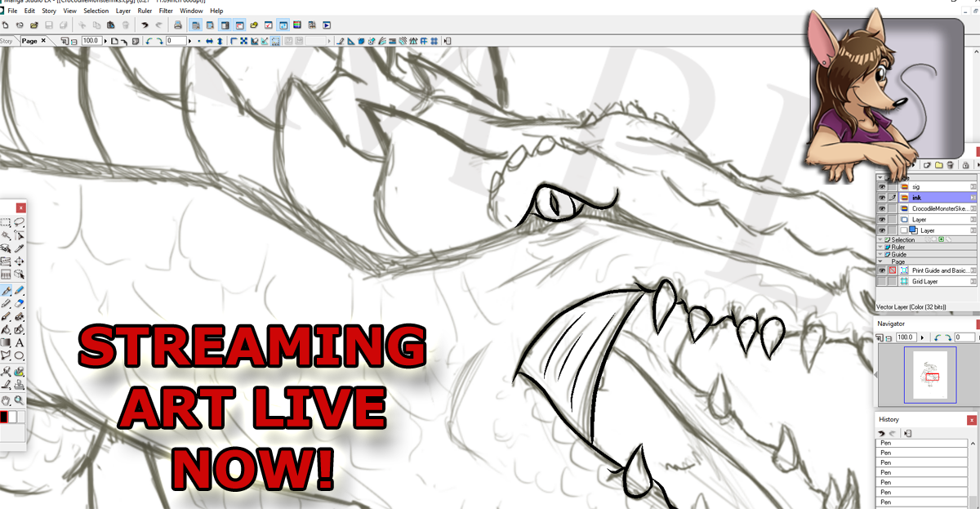This screenshot has width=980, height=509.
Task: Select the Eyedropper tool
Action: coord(19,249)
